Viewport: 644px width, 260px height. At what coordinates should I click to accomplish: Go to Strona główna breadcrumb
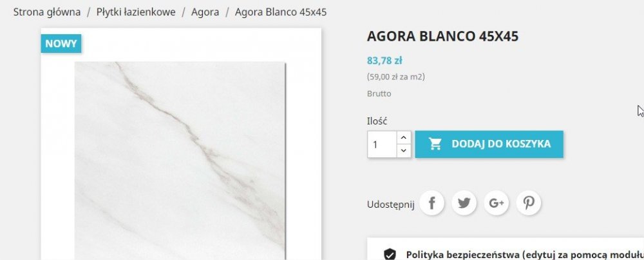pyautogui.click(x=47, y=12)
